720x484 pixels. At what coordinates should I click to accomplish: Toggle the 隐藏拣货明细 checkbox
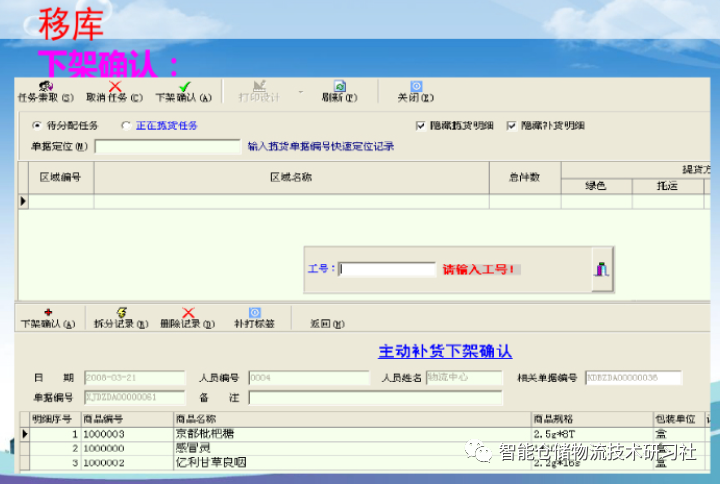(x=420, y=125)
